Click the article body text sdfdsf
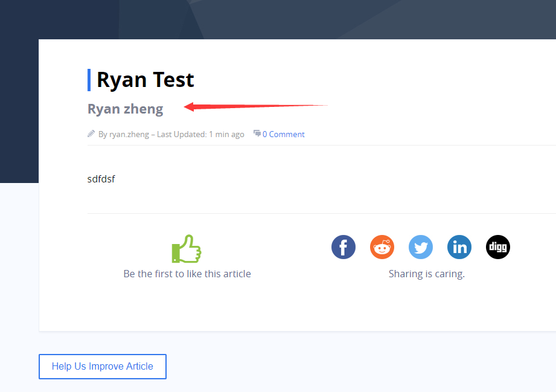This screenshot has width=556, height=392. tap(101, 179)
